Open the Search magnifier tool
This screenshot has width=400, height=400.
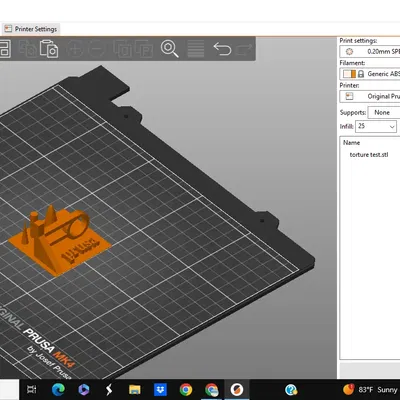click(x=169, y=49)
